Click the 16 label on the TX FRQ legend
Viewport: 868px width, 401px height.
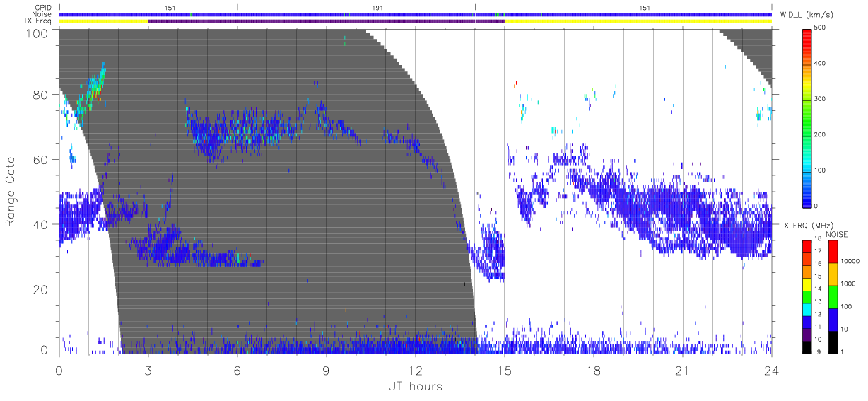819,264
